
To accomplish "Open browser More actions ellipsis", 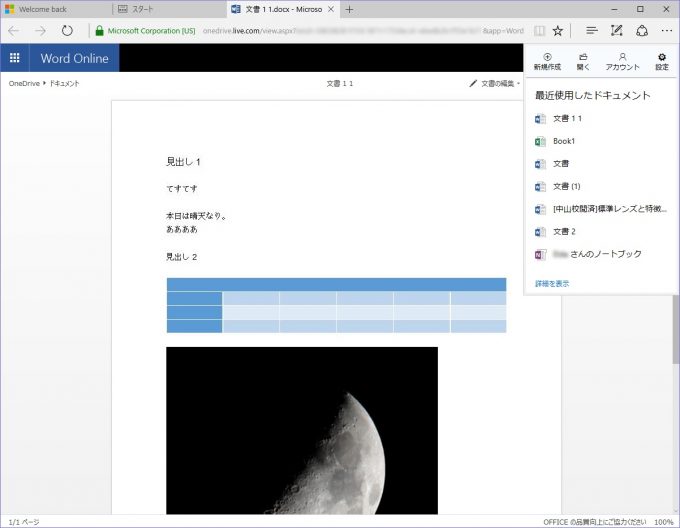I will (x=667, y=31).
